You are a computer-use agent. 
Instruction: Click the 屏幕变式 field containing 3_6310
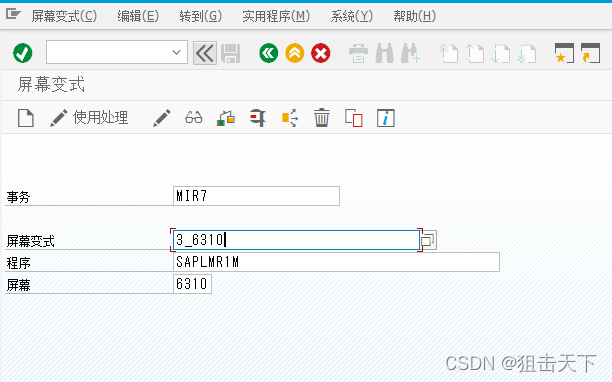(x=296, y=240)
